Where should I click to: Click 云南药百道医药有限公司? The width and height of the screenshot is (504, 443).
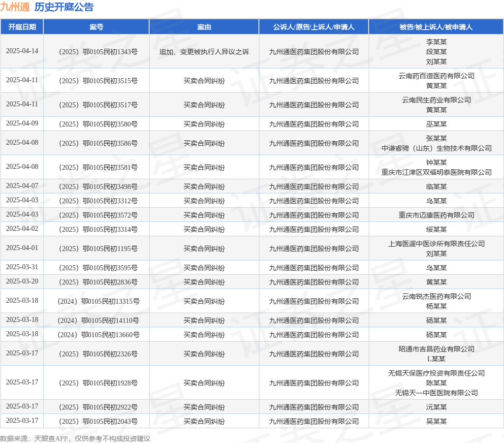[437, 76]
